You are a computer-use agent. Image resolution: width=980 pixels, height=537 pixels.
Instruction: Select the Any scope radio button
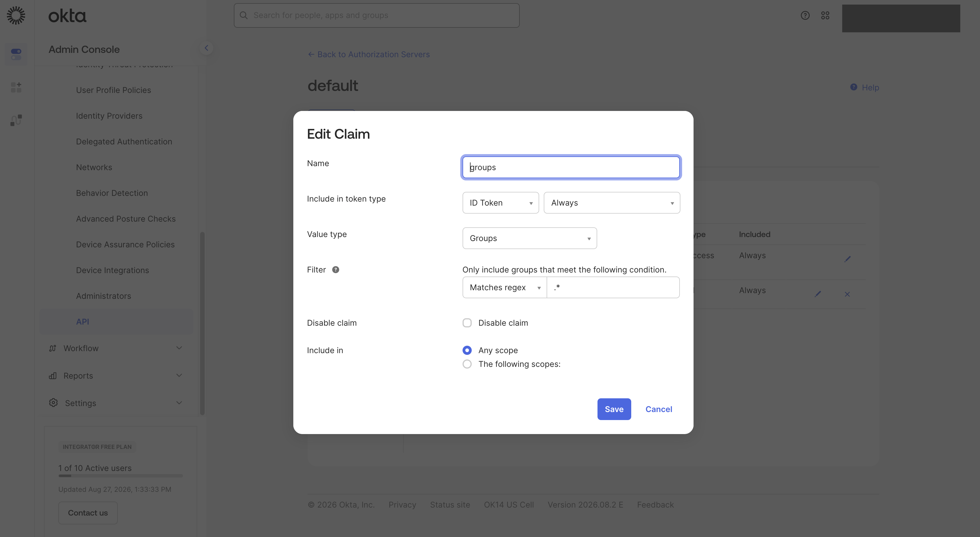coord(467,350)
